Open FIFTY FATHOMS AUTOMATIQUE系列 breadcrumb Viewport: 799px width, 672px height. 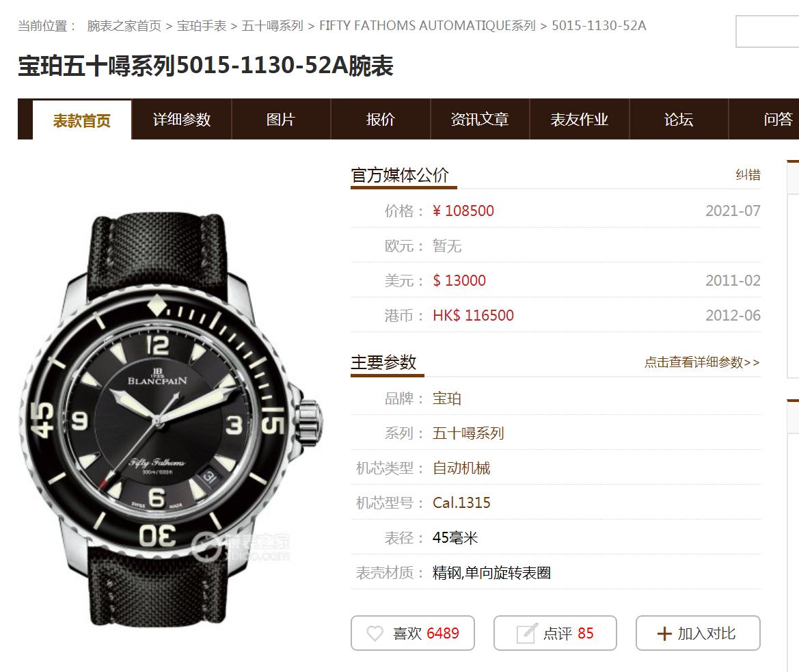coord(427,25)
